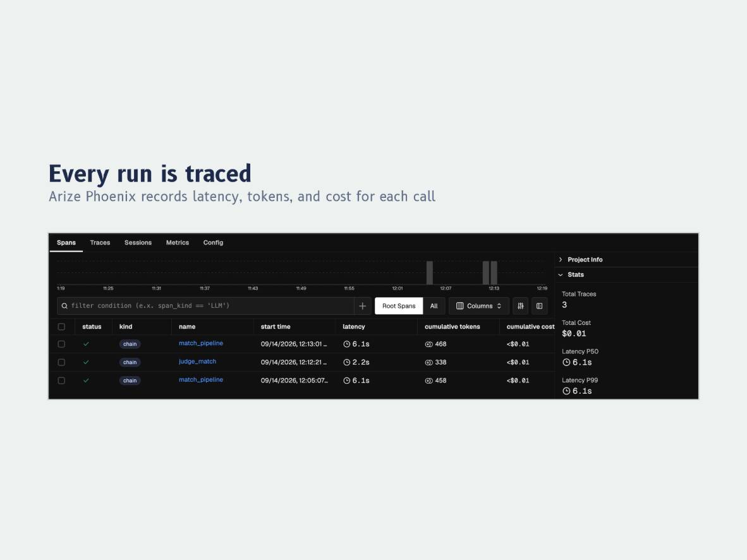Click the status column header
The height and width of the screenshot is (560, 747).
(x=92, y=327)
